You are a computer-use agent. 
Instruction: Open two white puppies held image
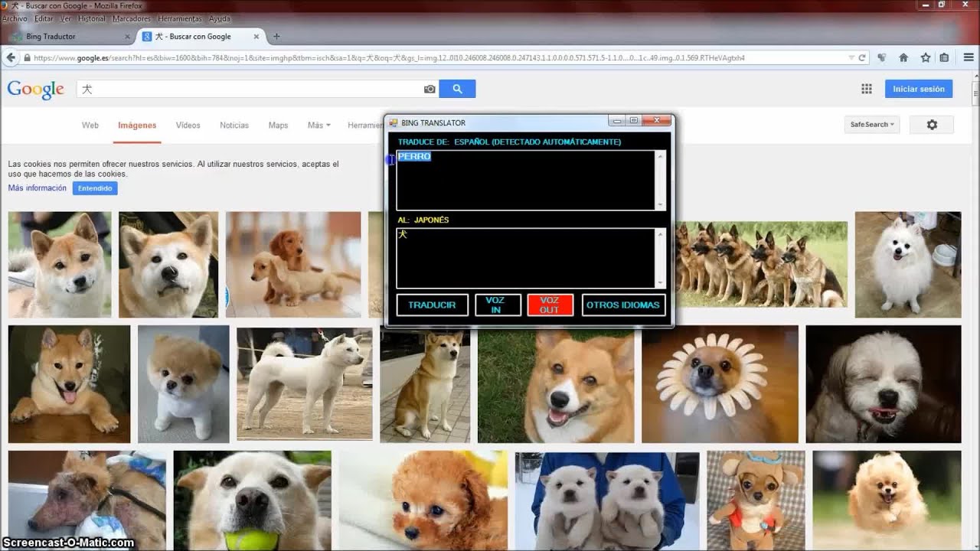[x=607, y=500]
